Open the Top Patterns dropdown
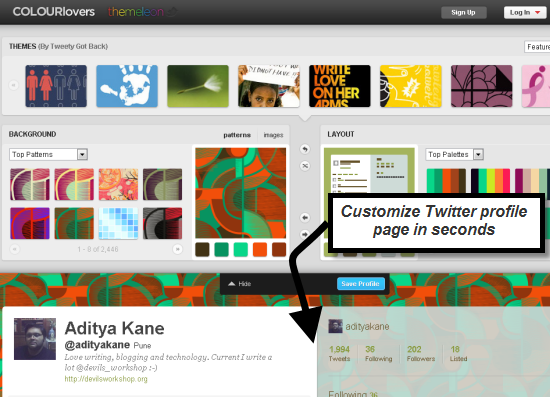 tap(48, 154)
